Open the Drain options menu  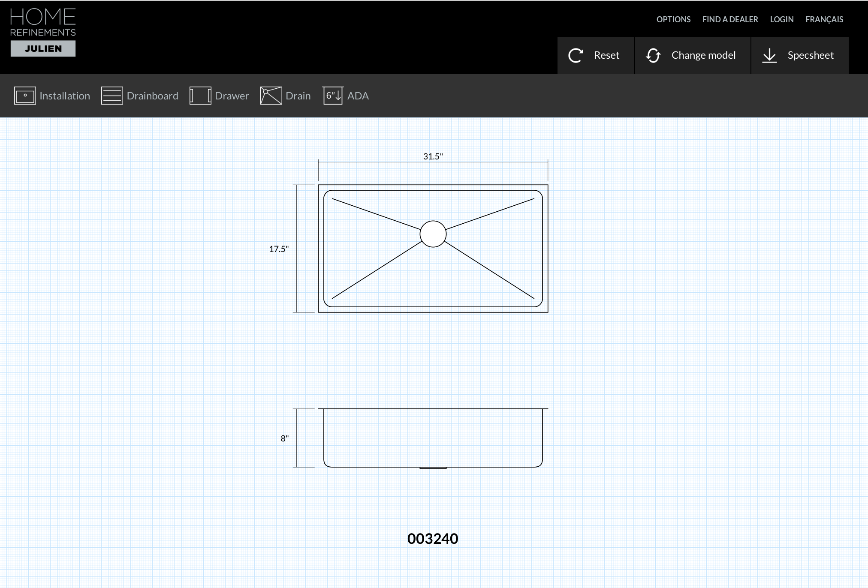click(286, 96)
